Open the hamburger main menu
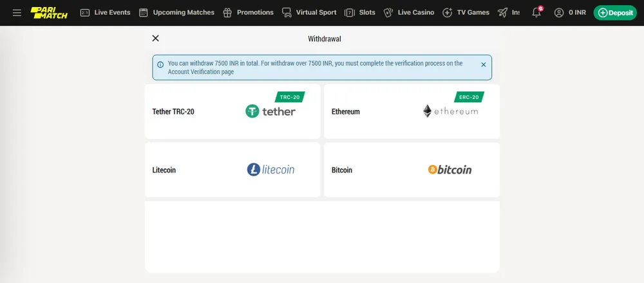Viewport: 644px width, 283px height. point(17,13)
